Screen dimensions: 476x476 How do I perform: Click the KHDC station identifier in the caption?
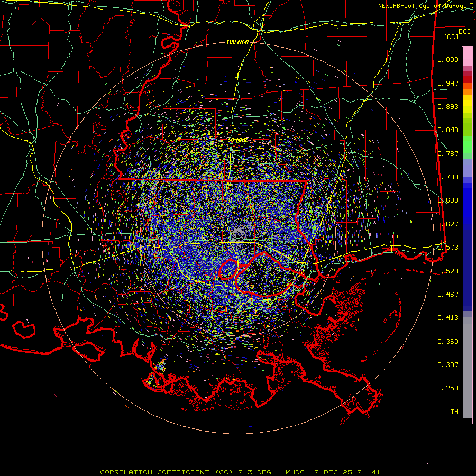coord(296,472)
